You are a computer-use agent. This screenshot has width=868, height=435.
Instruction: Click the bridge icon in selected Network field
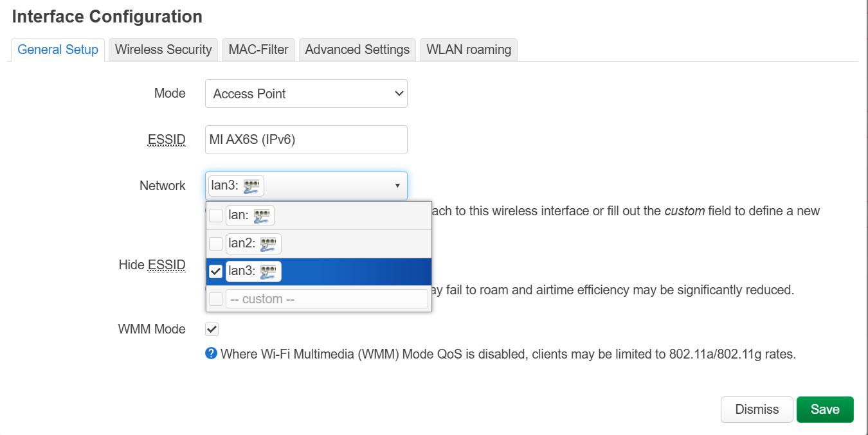(x=251, y=186)
